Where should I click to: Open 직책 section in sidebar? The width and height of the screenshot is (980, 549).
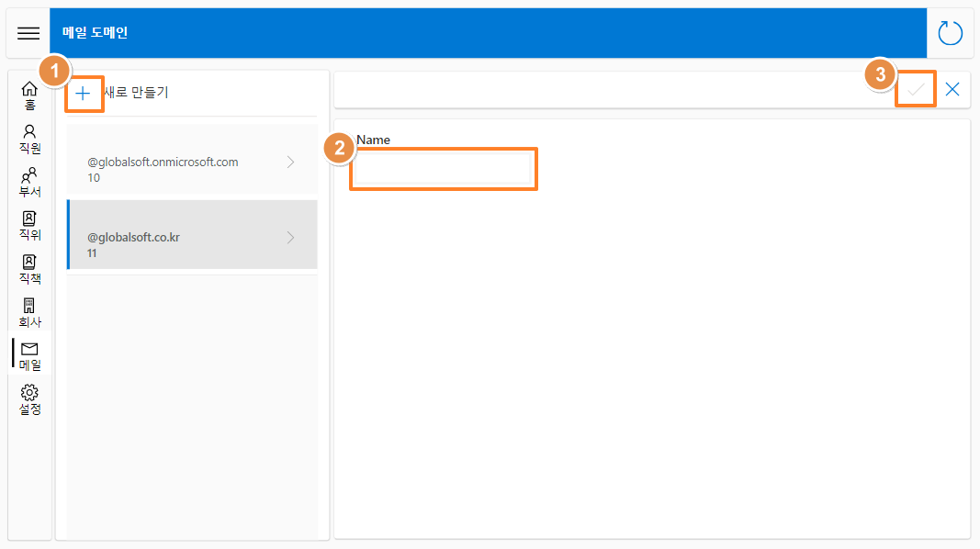29,269
